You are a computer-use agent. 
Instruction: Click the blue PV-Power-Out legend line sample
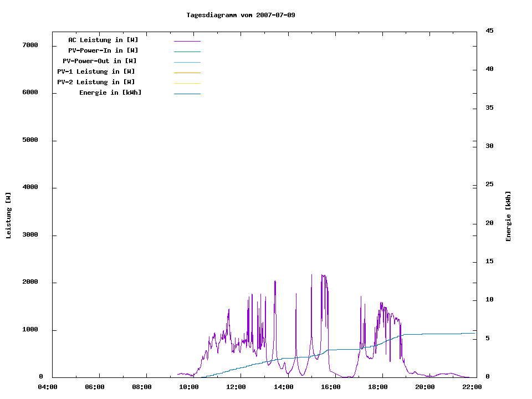click(187, 62)
